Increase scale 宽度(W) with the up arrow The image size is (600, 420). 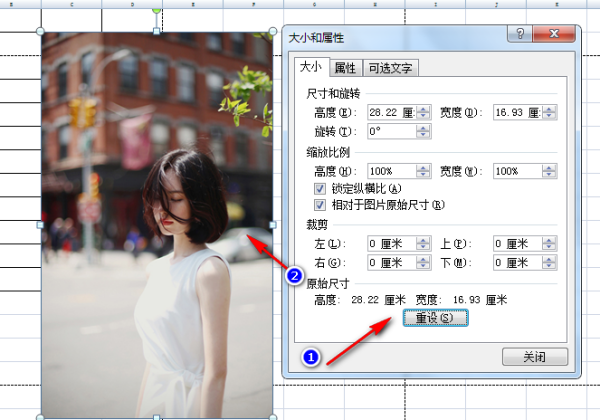click(x=549, y=168)
